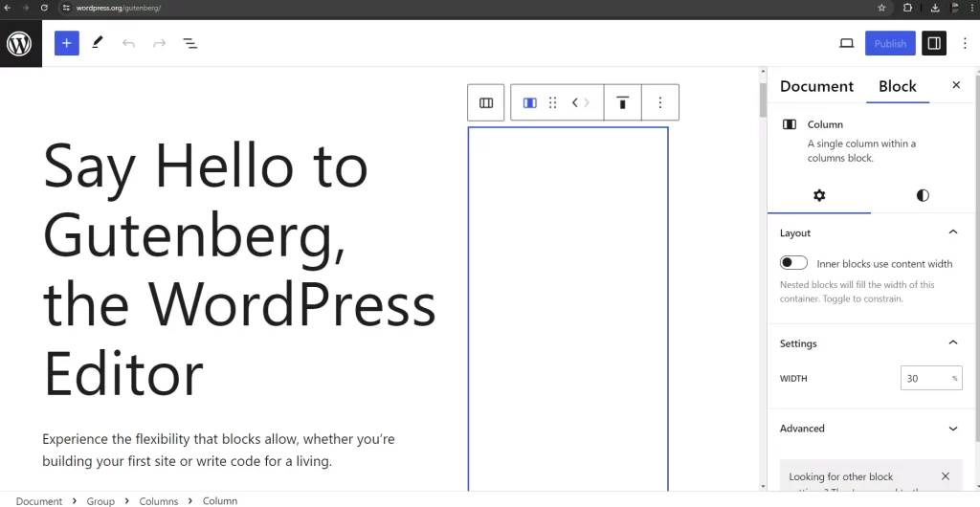
Task: Click the browser address bar URL
Action: [x=119, y=8]
